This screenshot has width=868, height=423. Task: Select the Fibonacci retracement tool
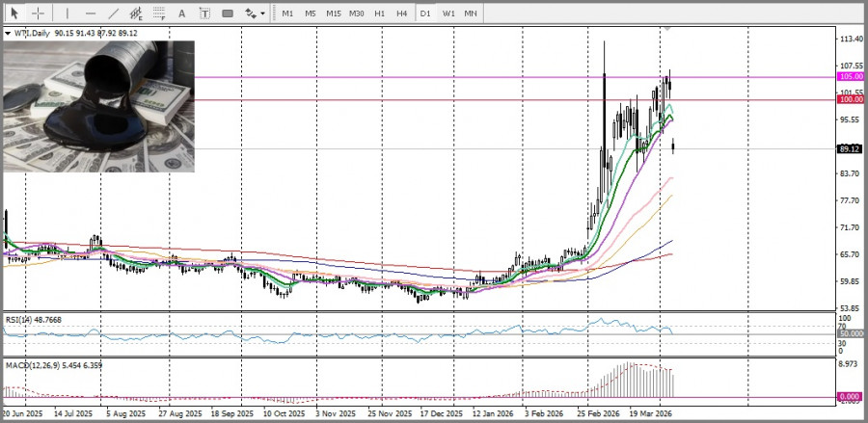pyautogui.click(x=160, y=13)
